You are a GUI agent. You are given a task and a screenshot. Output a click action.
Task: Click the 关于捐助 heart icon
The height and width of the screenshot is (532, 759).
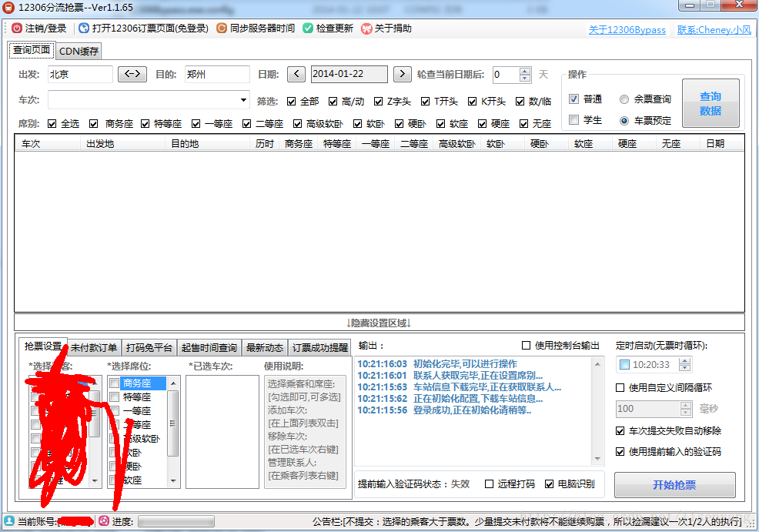[366, 28]
